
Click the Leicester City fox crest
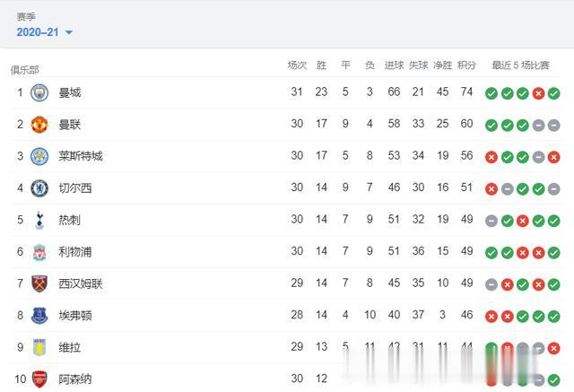pos(39,156)
